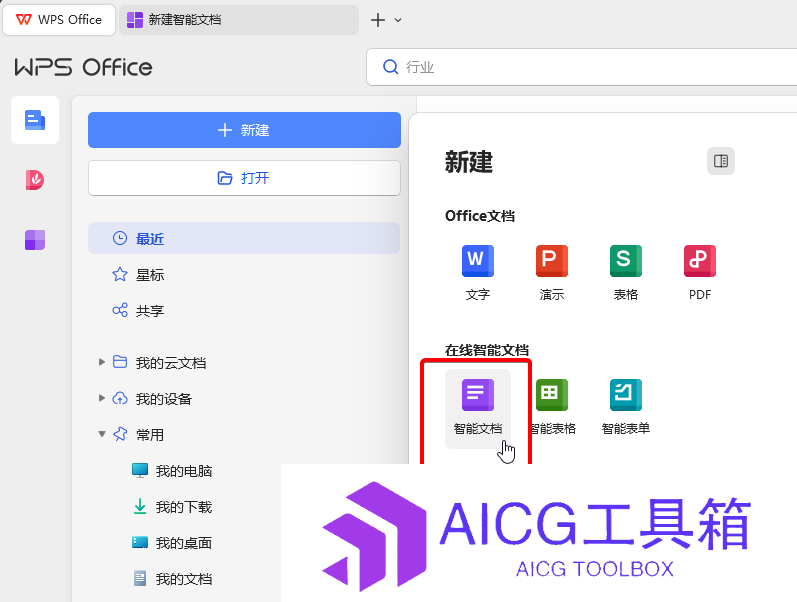This screenshot has height=602, width=797.
Task: Click the download arrow icon for 我的下载
Action: 140,506
